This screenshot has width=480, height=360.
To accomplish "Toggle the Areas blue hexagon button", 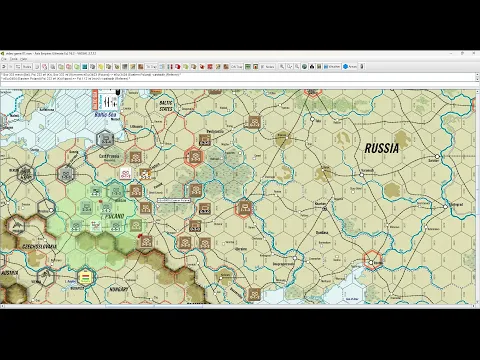I will [349, 67].
